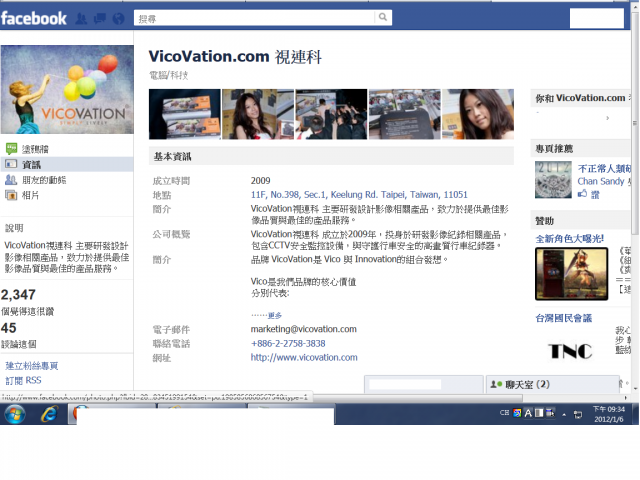Open 全新角色大曝光! sponsored link

[x=569, y=238]
